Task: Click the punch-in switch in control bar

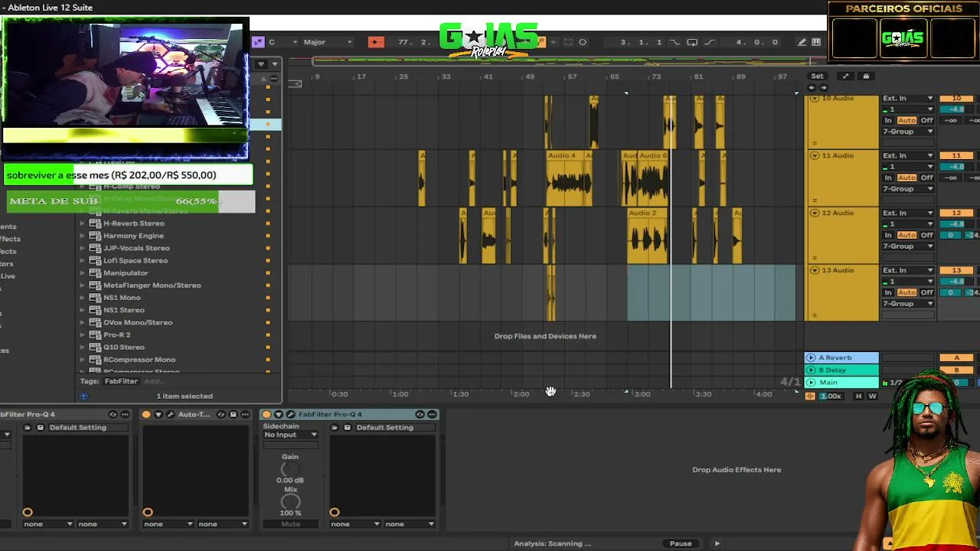Action: point(675,42)
